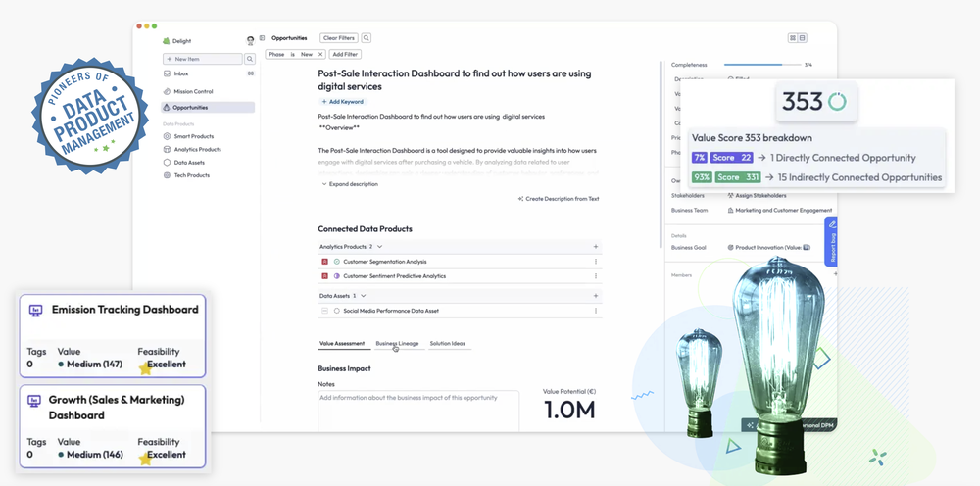980x486 pixels.
Task: Click the value score ring icon
Action: pyautogui.click(x=837, y=101)
